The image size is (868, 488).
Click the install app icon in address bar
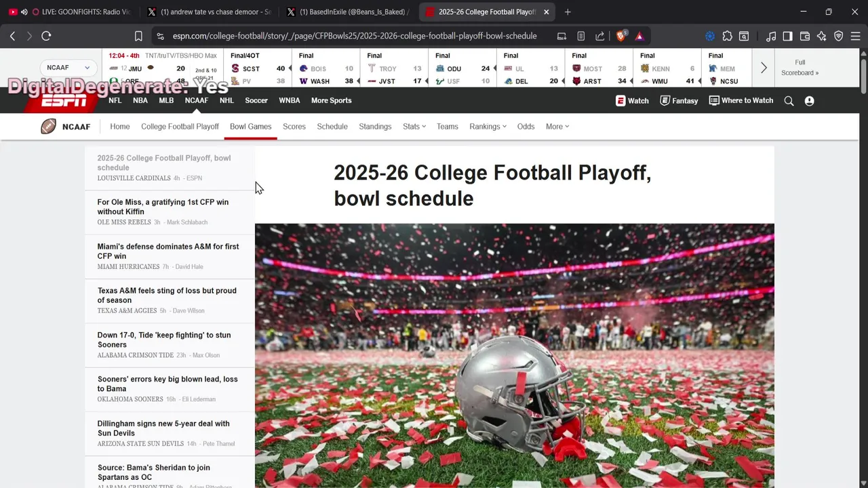[x=561, y=36]
